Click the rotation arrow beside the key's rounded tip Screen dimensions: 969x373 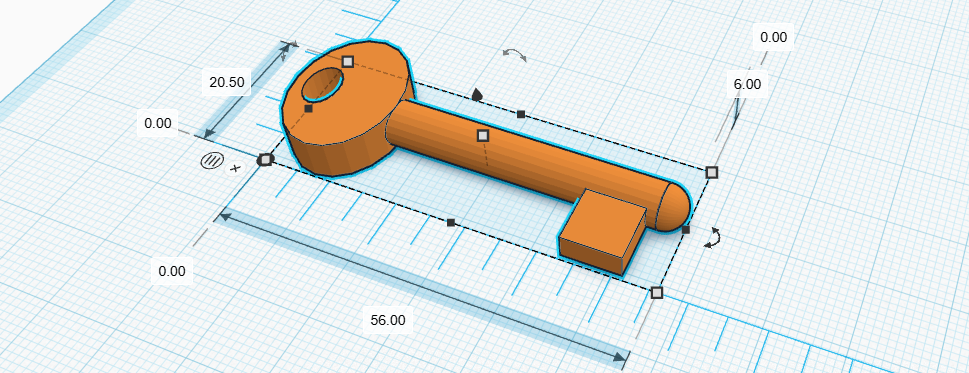click(714, 238)
